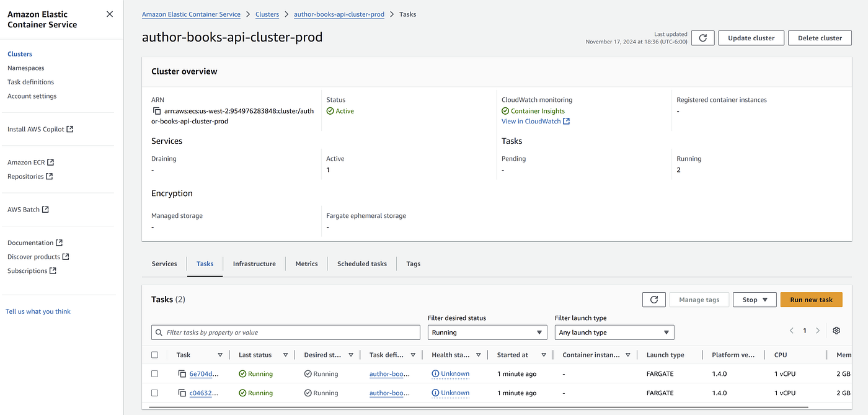The image size is (868, 415).
Task: Sort by Started at column
Action: click(544, 355)
